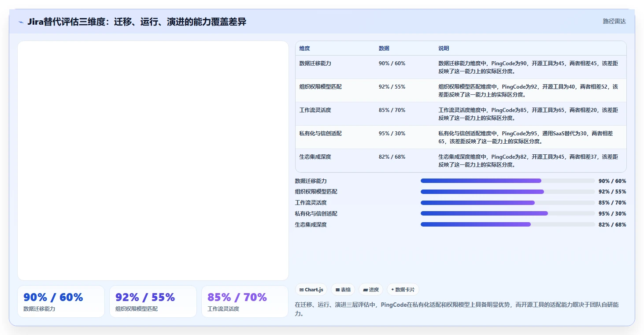Click table value 92% / 55%
The height and width of the screenshot is (335, 644).
click(x=392, y=87)
